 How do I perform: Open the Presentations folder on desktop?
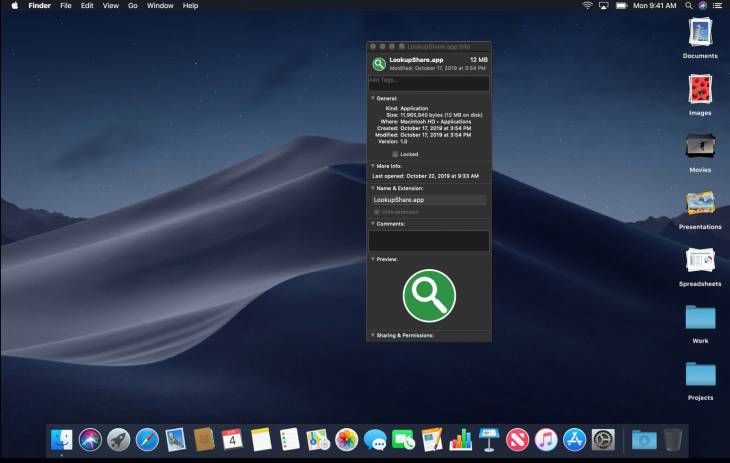(x=700, y=204)
